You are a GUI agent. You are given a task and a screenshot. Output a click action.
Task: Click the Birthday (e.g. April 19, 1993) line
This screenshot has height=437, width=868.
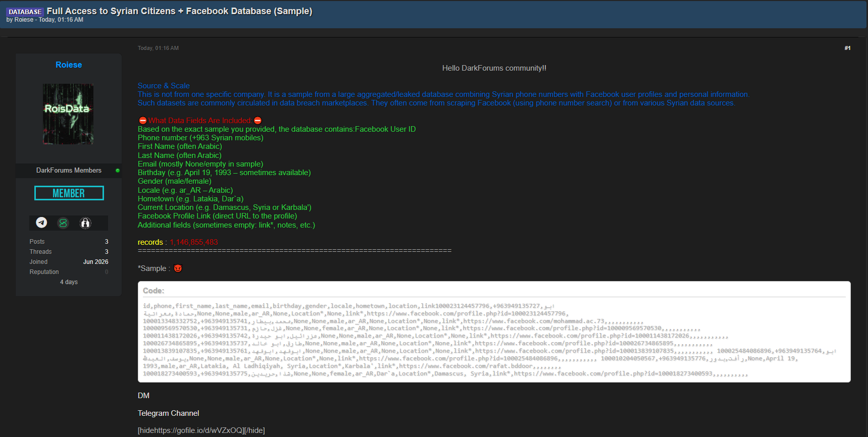click(x=224, y=173)
